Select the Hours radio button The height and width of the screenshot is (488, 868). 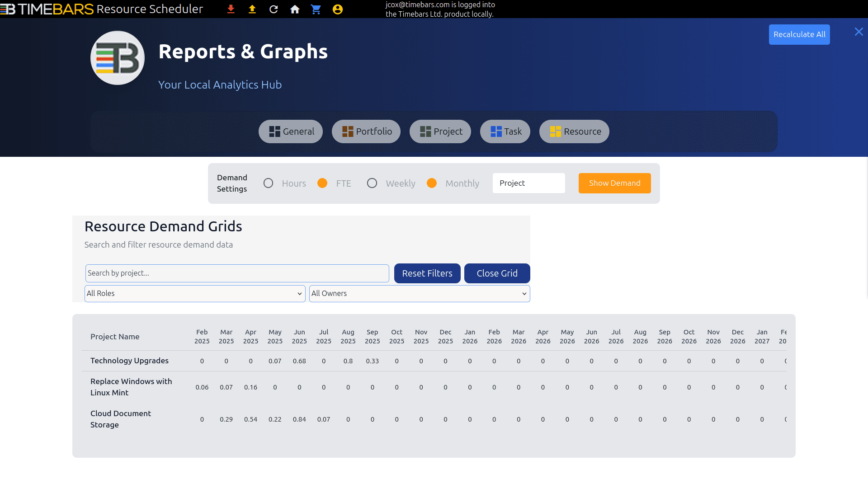pos(268,183)
